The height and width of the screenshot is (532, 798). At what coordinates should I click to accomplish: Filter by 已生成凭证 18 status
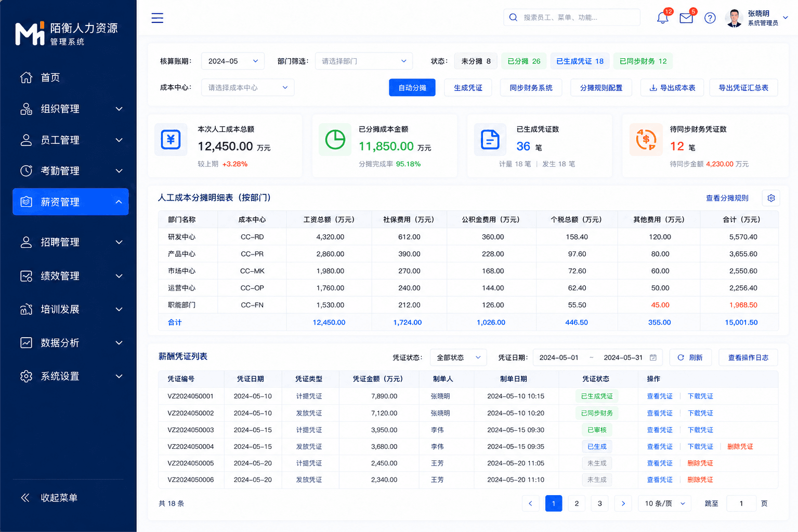(x=580, y=61)
